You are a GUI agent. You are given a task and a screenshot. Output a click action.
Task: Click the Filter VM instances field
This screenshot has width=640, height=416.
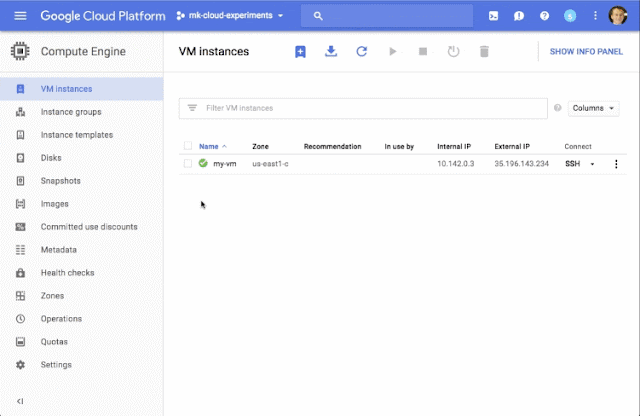click(x=363, y=108)
